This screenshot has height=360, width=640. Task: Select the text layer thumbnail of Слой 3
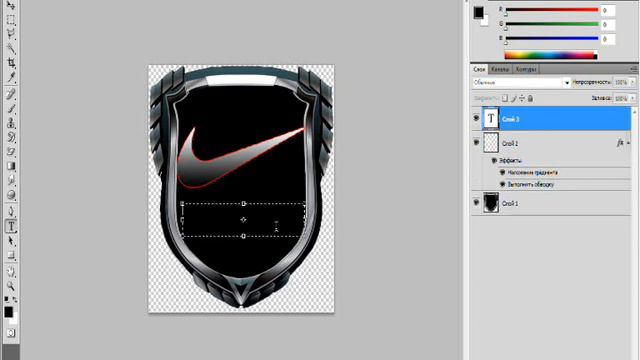coord(491,119)
